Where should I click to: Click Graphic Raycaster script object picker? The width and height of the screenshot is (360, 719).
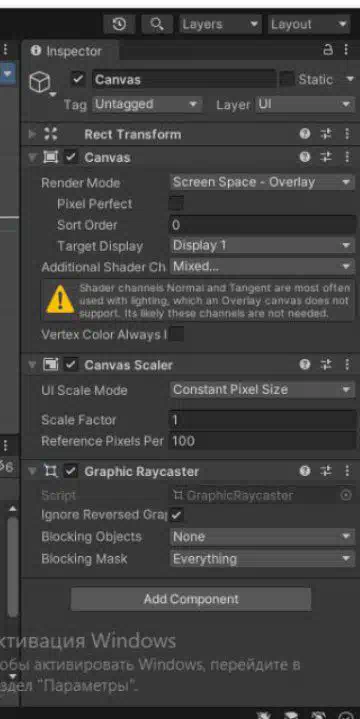click(347, 495)
